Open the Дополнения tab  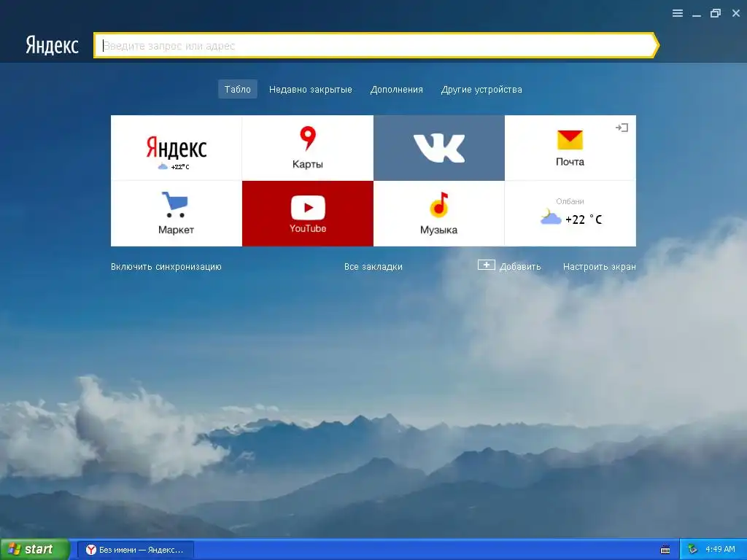(397, 89)
